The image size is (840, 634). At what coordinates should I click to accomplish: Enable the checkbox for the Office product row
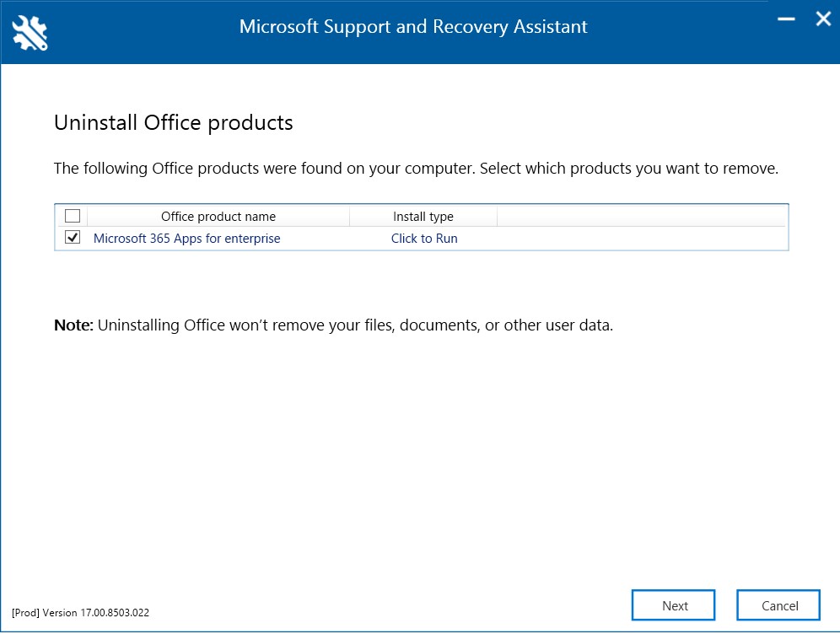(73, 238)
